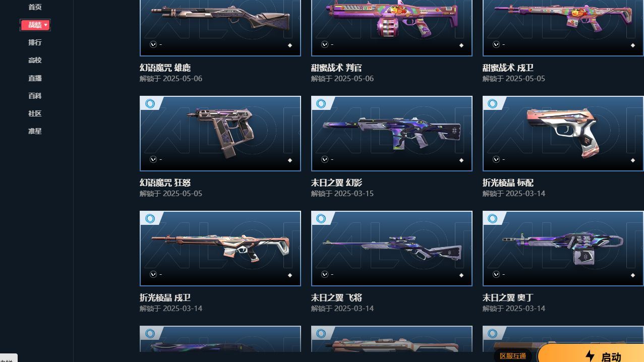Open the 百科 sidebar entry
644x362 pixels.
[35, 96]
